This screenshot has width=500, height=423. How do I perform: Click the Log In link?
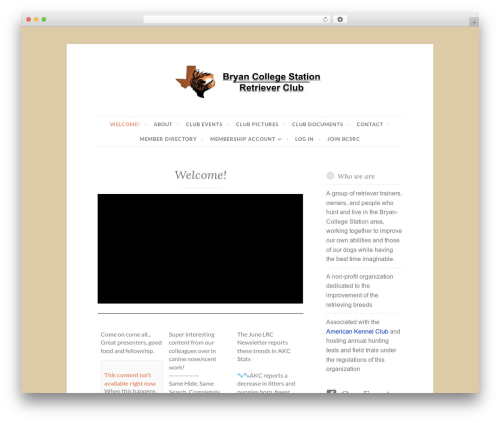point(304,139)
